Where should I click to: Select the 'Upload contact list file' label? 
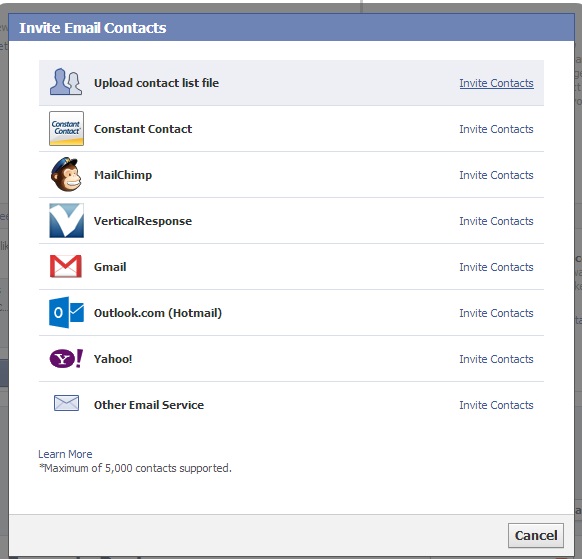(x=156, y=83)
